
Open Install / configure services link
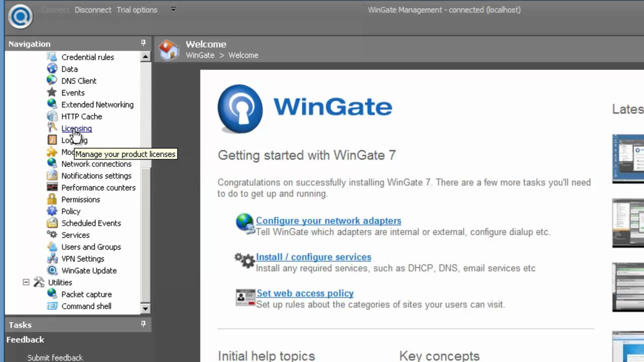313,257
